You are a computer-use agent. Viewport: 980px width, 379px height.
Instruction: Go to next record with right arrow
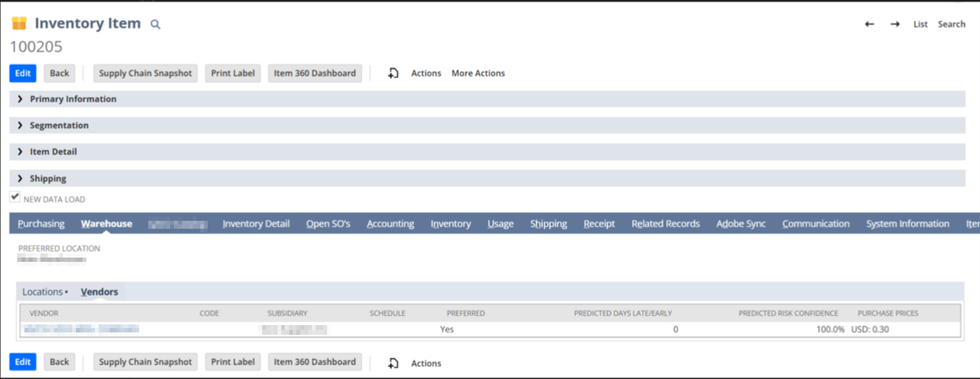click(x=895, y=24)
